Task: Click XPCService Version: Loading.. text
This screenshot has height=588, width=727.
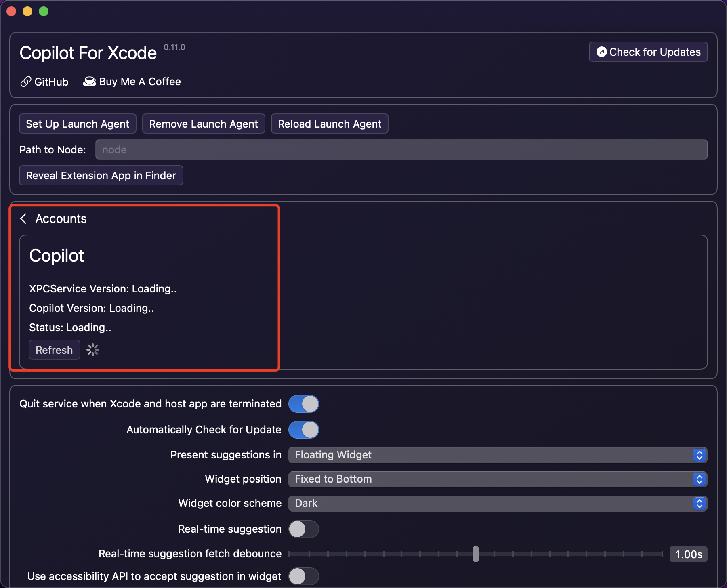Action: pos(103,289)
